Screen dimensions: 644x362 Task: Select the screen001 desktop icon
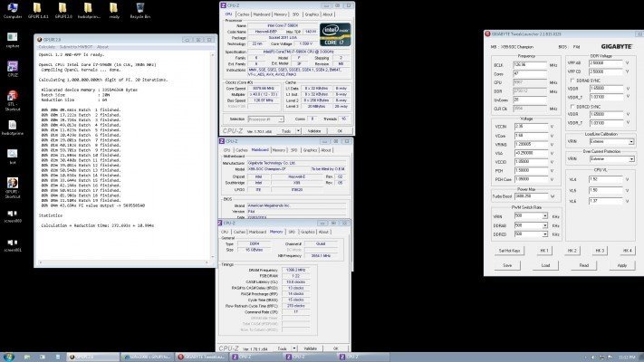pyautogui.click(x=13, y=245)
